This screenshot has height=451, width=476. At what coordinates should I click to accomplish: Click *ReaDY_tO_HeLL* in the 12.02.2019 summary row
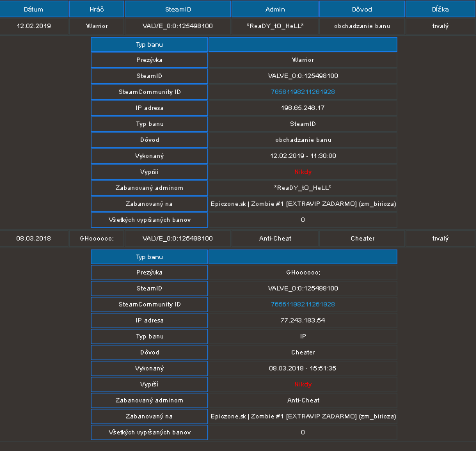275,26
